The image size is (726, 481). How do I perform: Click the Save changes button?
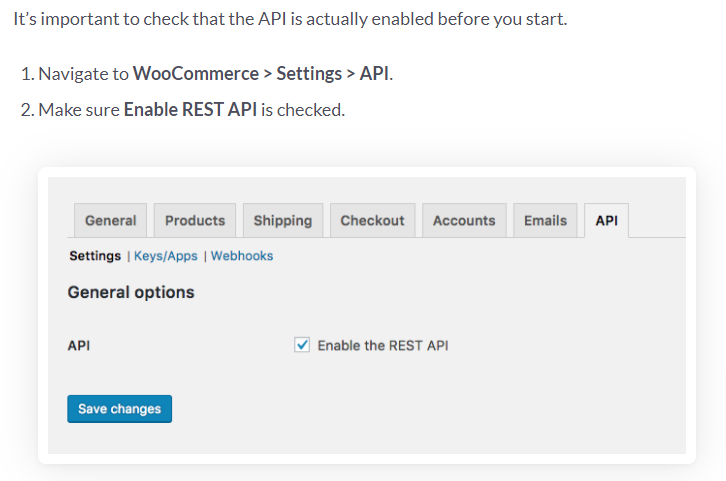119,409
